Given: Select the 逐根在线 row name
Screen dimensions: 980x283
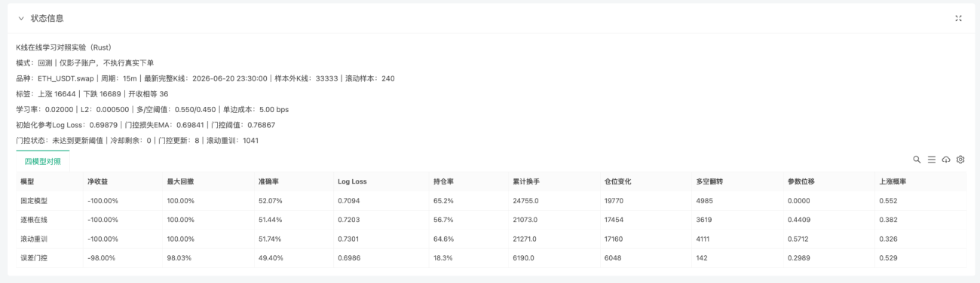Looking at the screenshot, I should (34, 220).
